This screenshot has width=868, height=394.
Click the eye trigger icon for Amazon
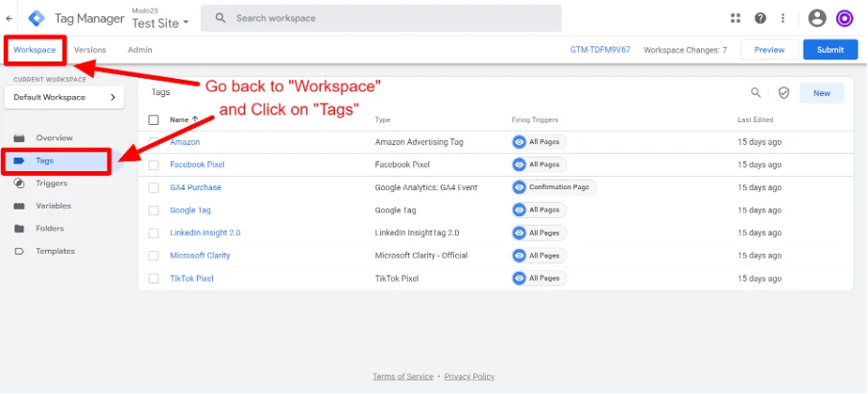(518, 142)
